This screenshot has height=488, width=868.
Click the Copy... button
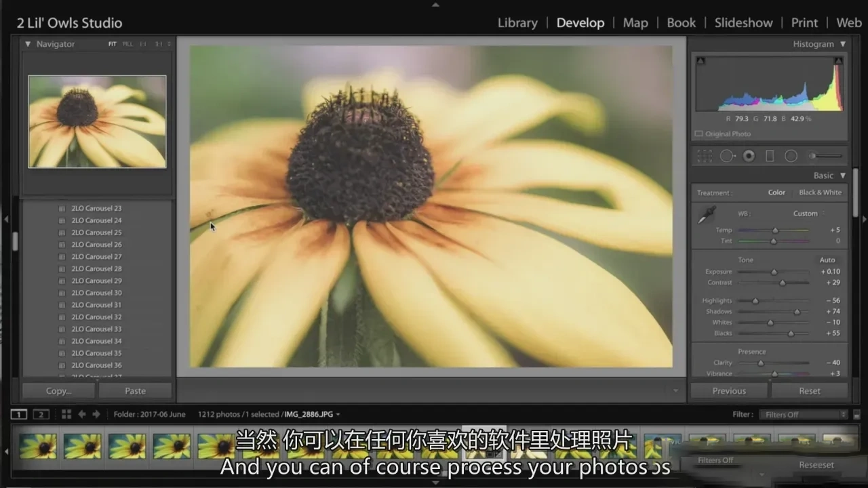coord(59,390)
